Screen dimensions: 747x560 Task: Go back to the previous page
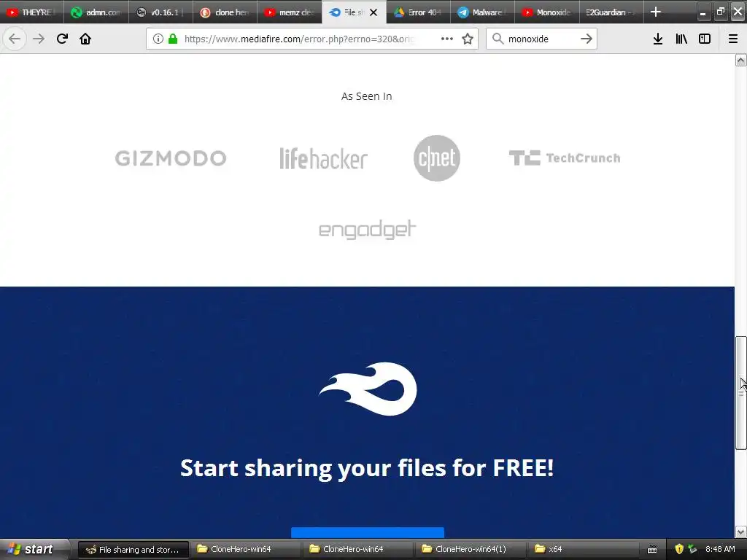(15, 39)
